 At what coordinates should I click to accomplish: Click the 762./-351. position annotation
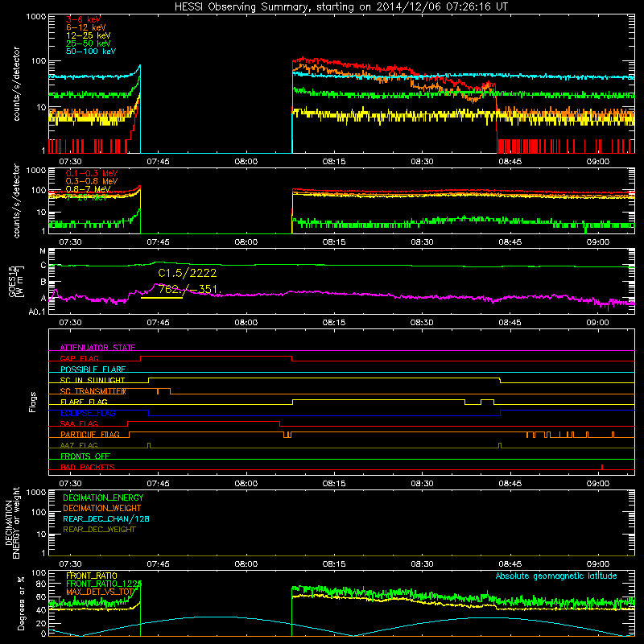(190, 290)
